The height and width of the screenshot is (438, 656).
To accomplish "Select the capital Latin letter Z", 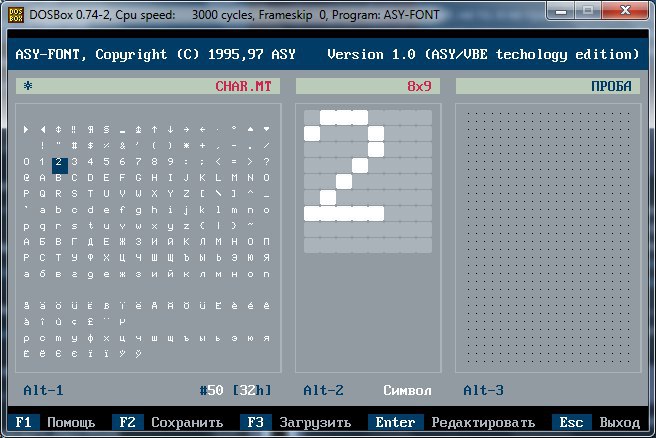I will coord(186,194).
